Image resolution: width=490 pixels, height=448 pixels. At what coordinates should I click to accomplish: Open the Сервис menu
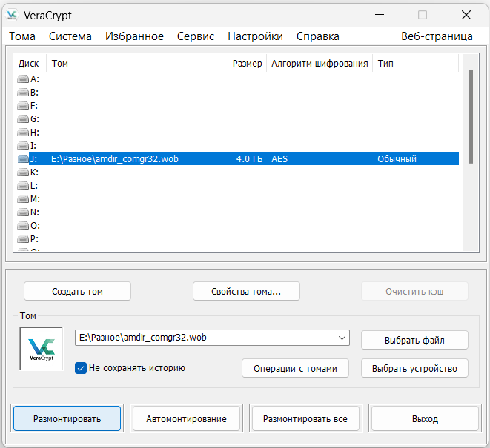(x=196, y=36)
